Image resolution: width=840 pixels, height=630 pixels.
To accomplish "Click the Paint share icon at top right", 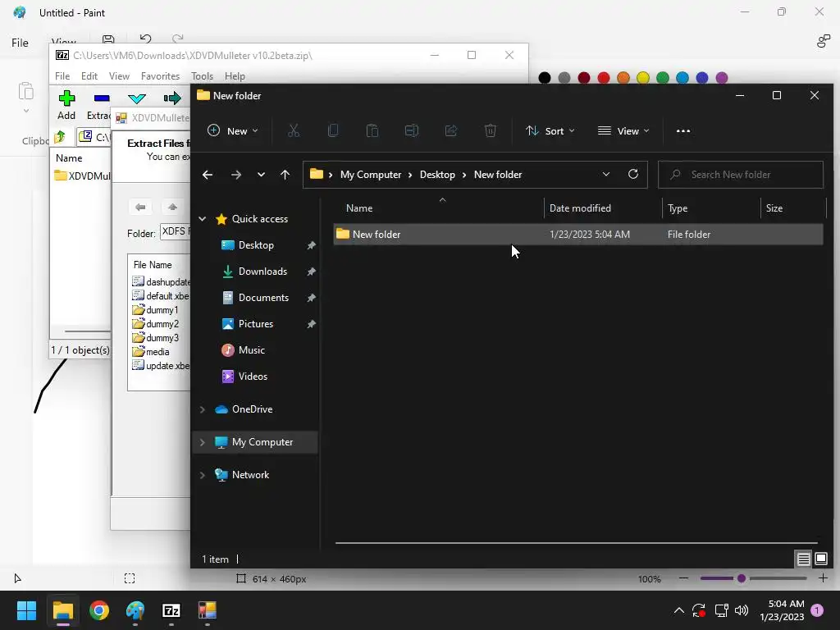I will point(824,41).
